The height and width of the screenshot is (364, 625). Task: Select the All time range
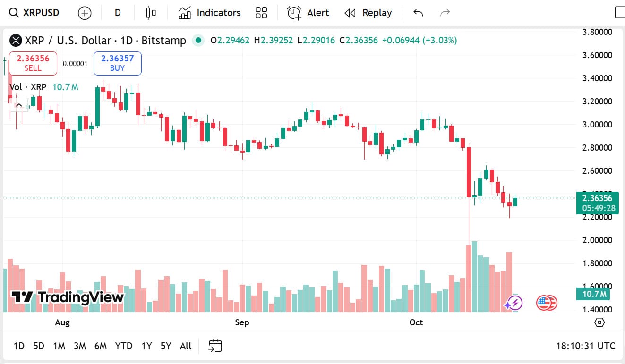coord(186,346)
